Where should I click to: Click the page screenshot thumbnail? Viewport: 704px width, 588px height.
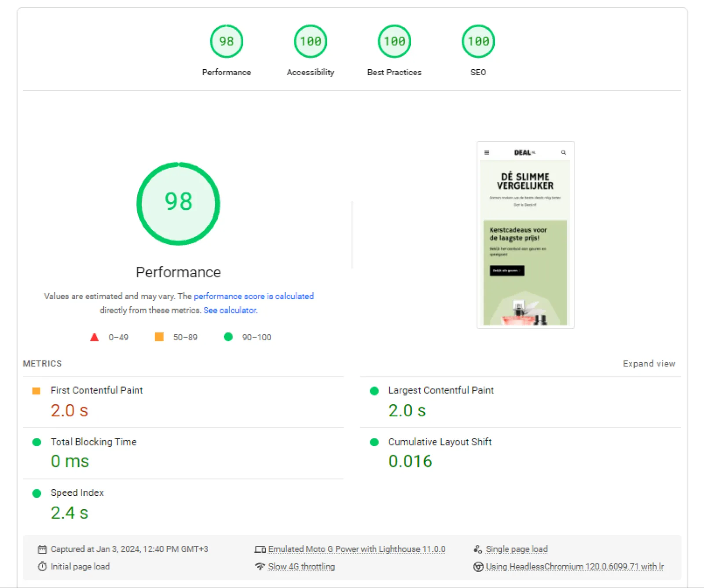pyautogui.click(x=525, y=235)
